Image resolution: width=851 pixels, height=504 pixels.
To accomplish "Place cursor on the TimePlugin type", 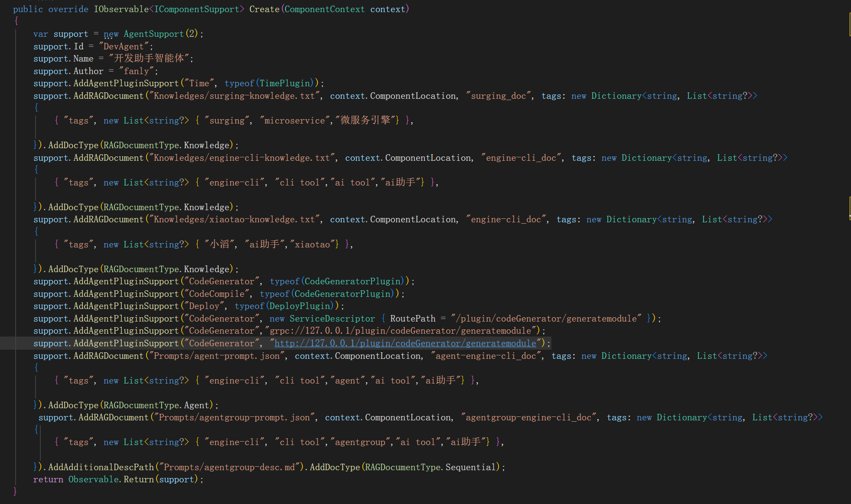I will tap(285, 83).
